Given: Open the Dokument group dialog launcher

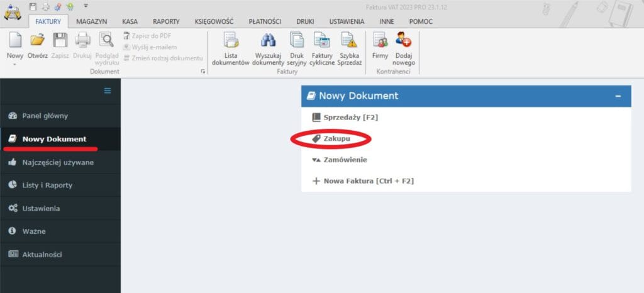Looking at the screenshot, I should [203, 72].
